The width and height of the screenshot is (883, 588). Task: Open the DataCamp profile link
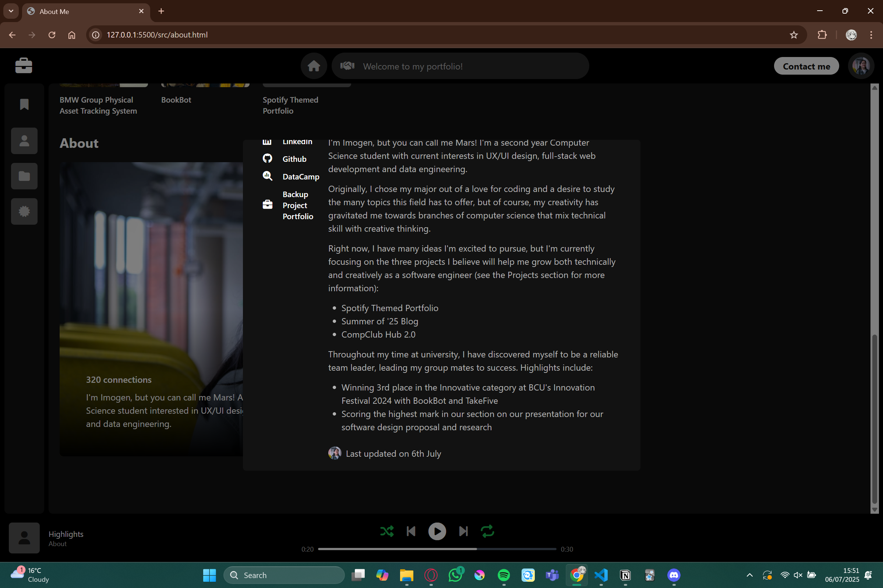(301, 177)
